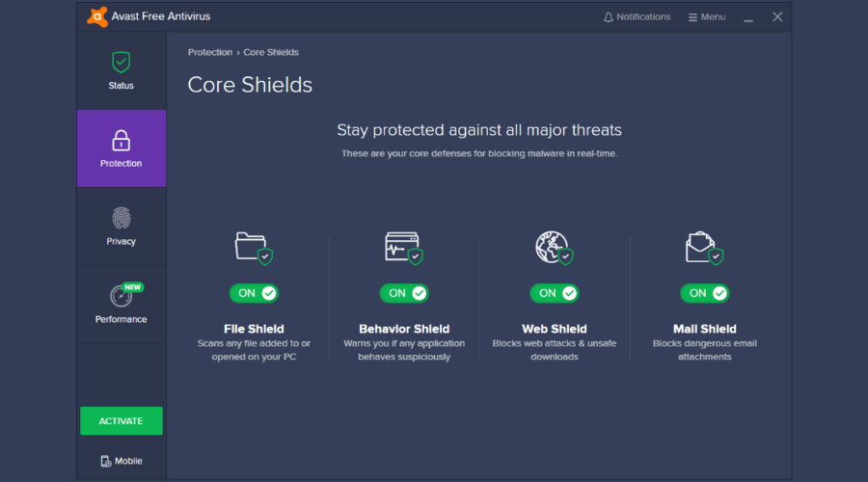Image resolution: width=868 pixels, height=482 pixels.
Task: Click Core Shields breadcrumb item
Action: (x=271, y=52)
